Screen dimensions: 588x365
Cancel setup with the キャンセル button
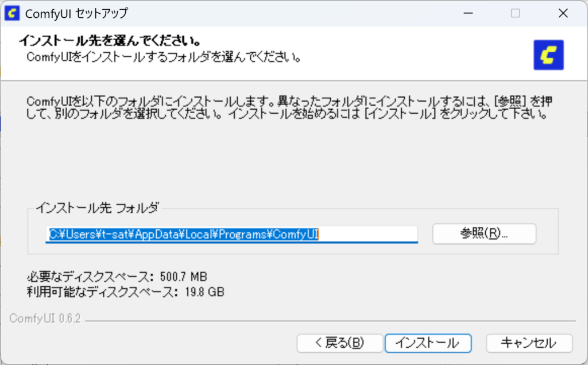tap(529, 343)
